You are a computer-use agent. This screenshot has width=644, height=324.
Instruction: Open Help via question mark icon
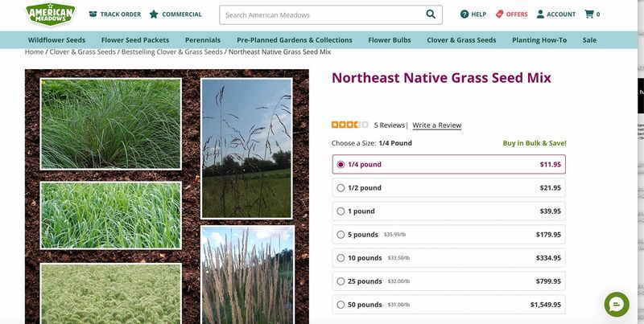(464, 14)
